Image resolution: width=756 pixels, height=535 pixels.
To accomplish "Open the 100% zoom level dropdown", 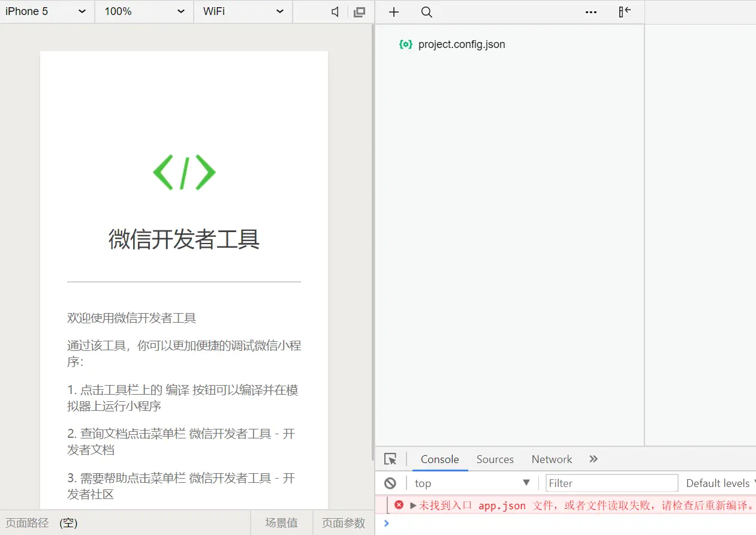I will pos(144,11).
